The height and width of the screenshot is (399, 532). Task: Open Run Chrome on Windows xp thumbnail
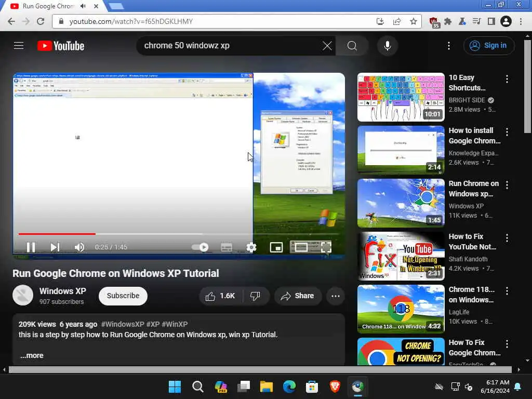coord(401,203)
